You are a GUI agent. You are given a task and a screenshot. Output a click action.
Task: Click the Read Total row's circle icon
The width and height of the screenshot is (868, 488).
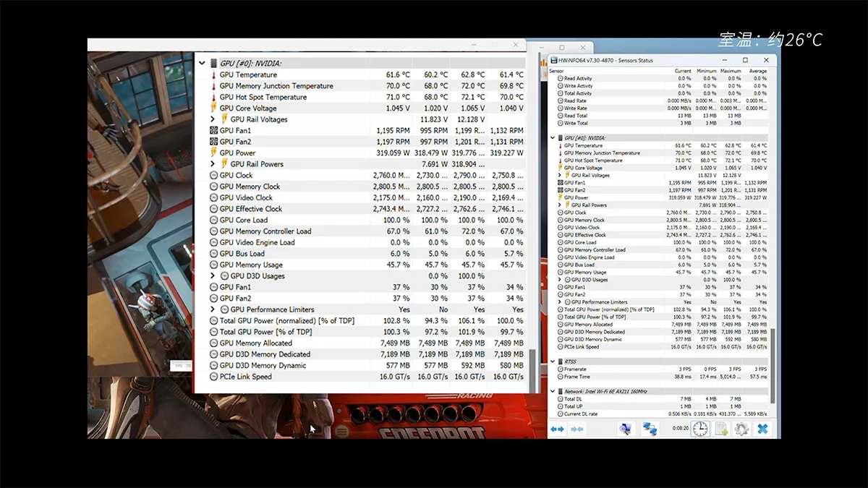coord(560,116)
